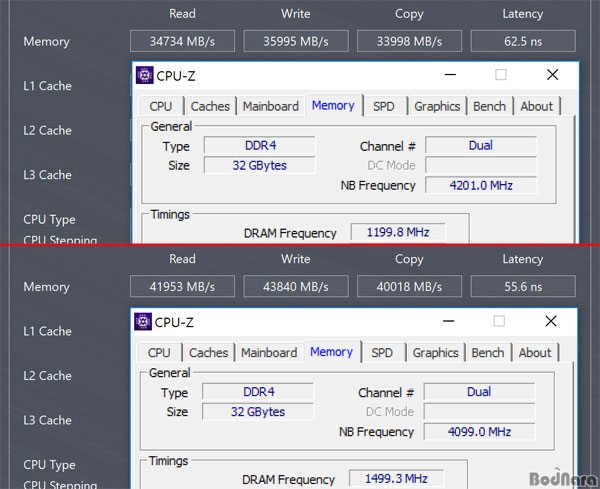Open SPD tab in lower CPU-Z window
The width and height of the screenshot is (600, 489).
pos(382,352)
